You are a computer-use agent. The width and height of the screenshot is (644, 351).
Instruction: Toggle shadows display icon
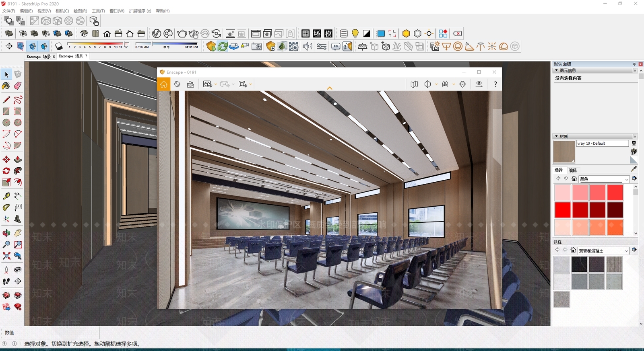(x=59, y=46)
